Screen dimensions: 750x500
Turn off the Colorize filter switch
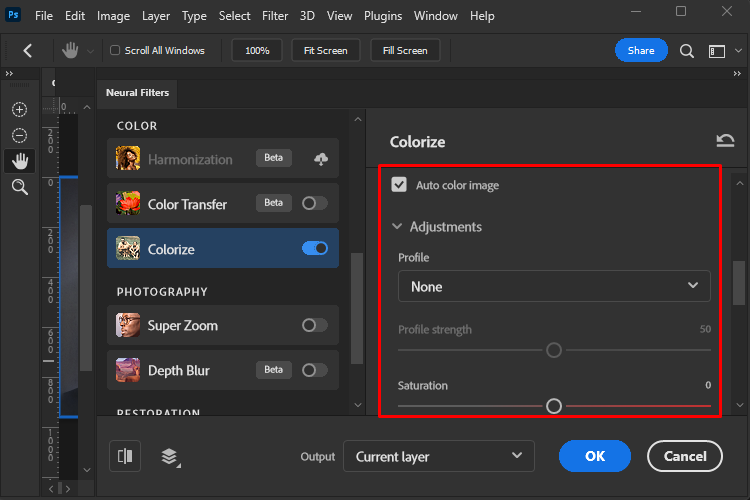[x=314, y=248]
